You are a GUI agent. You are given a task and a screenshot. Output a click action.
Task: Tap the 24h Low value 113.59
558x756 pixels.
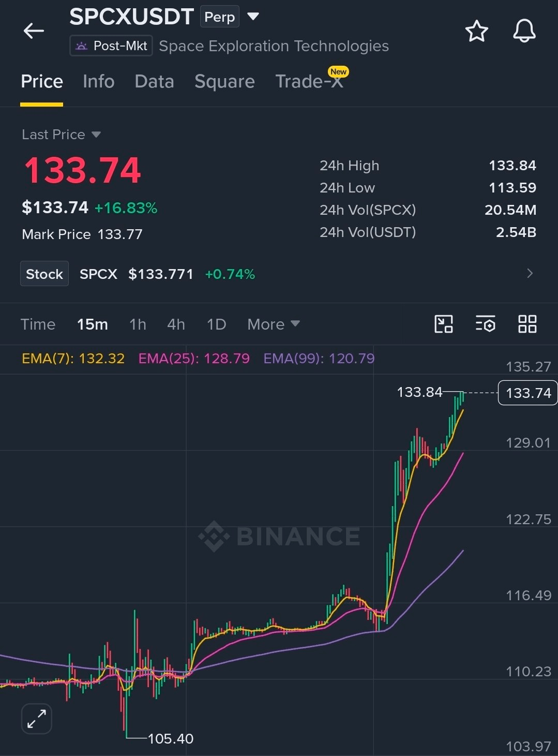(x=512, y=188)
